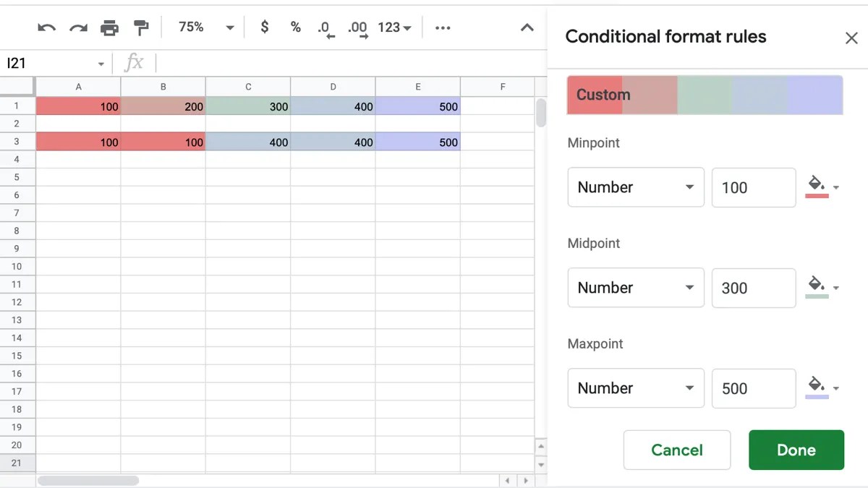
Task: Apply currency format with the dollar icon
Action: (x=264, y=27)
